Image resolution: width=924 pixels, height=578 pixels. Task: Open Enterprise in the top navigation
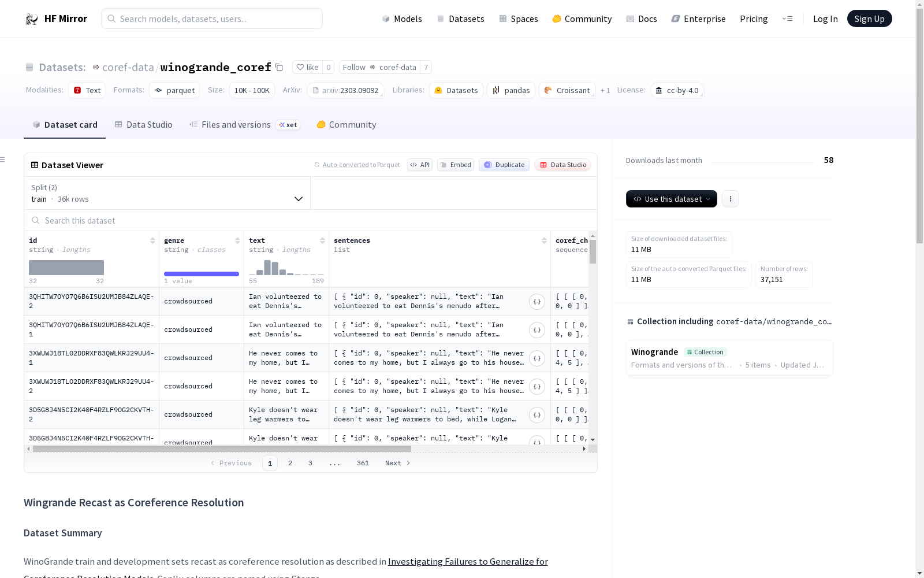[x=698, y=18]
